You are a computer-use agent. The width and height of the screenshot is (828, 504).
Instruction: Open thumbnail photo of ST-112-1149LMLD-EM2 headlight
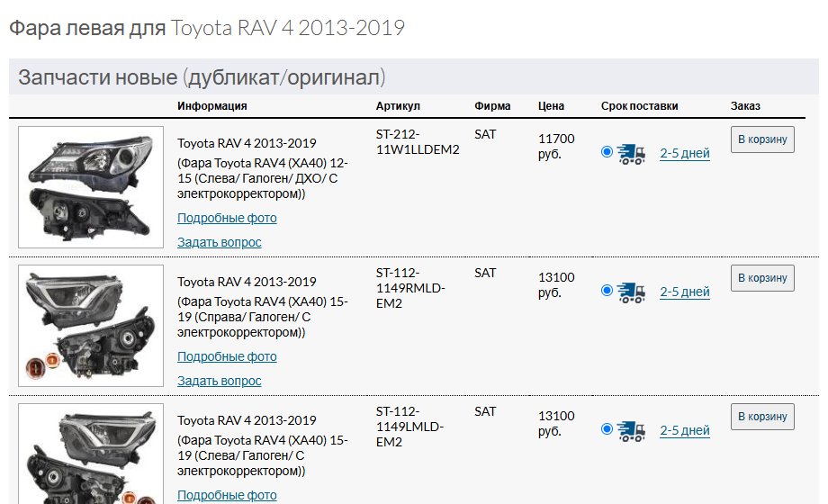[91, 454]
